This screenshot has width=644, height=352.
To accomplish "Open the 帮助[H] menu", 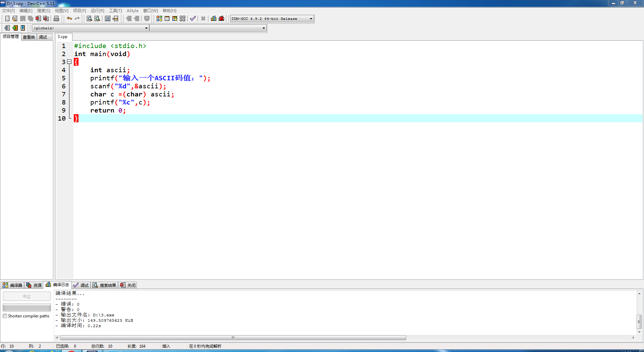I will [169, 11].
